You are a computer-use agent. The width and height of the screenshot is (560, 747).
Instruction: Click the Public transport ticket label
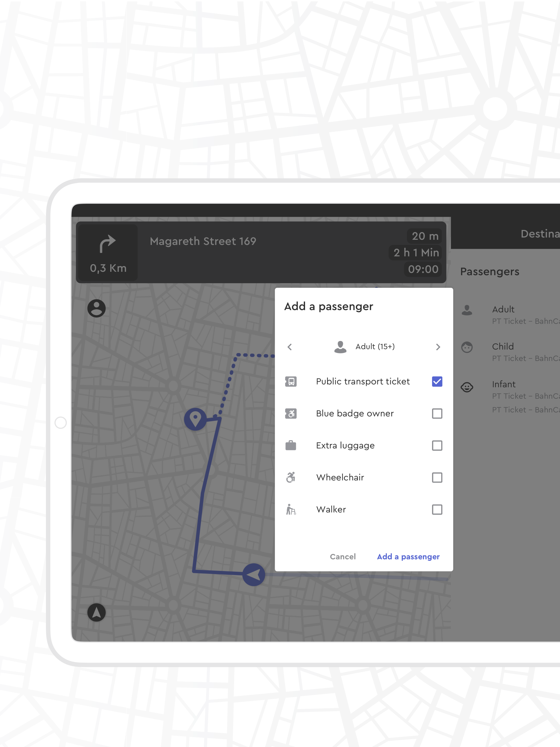point(363,382)
